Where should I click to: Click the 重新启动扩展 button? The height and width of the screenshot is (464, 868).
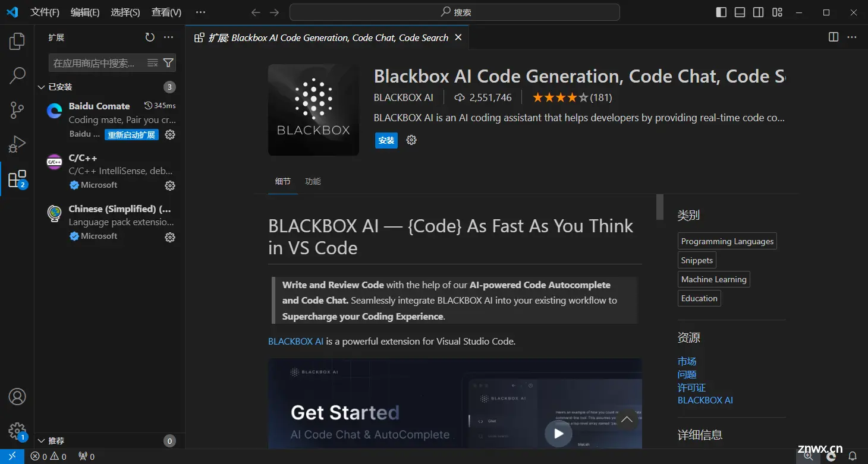(x=132, y=135)
